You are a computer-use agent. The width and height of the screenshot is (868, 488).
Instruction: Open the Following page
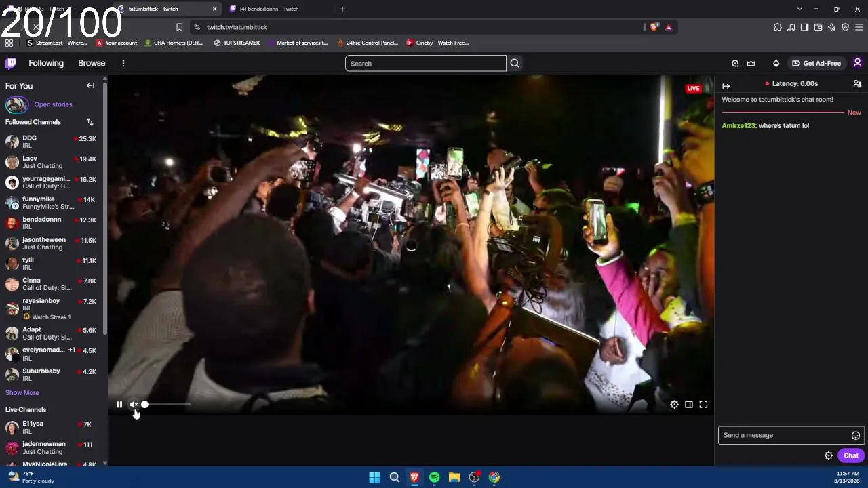46,63
